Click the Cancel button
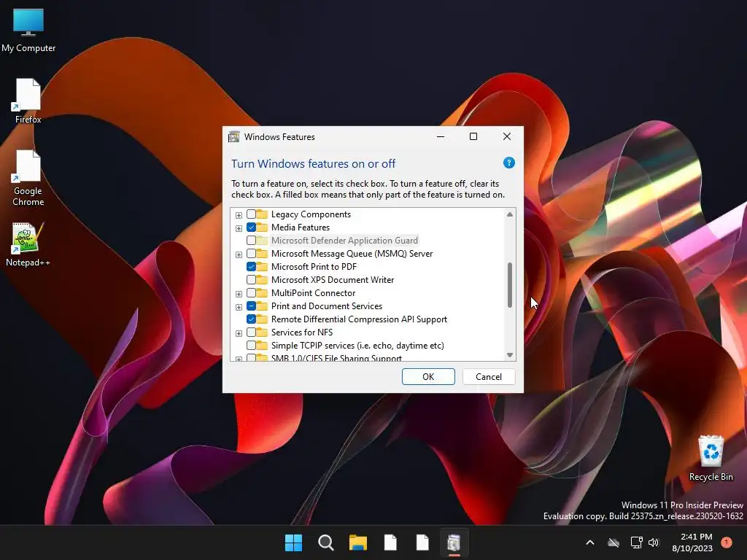 489,377
